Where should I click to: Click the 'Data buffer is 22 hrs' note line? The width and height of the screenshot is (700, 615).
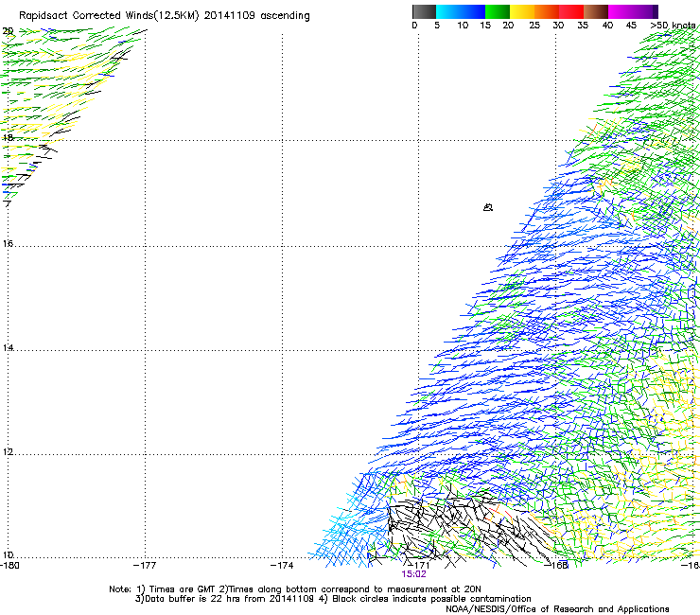point(333,599)
